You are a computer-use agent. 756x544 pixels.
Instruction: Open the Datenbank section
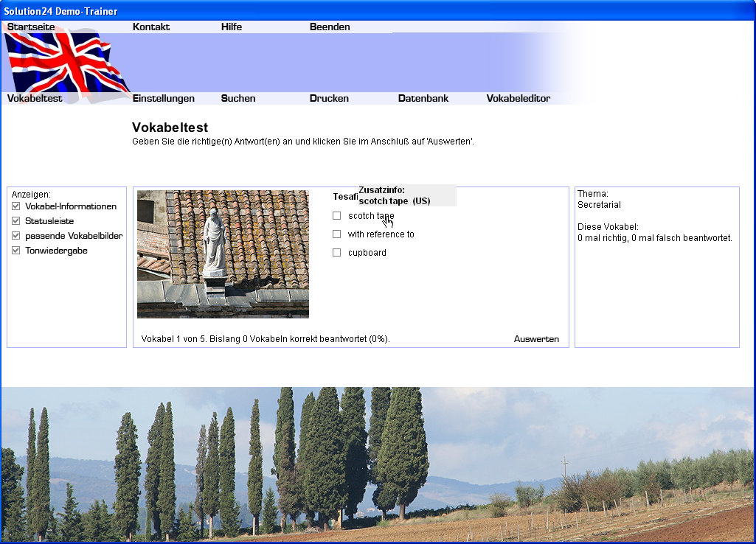(x=423, y=98)
